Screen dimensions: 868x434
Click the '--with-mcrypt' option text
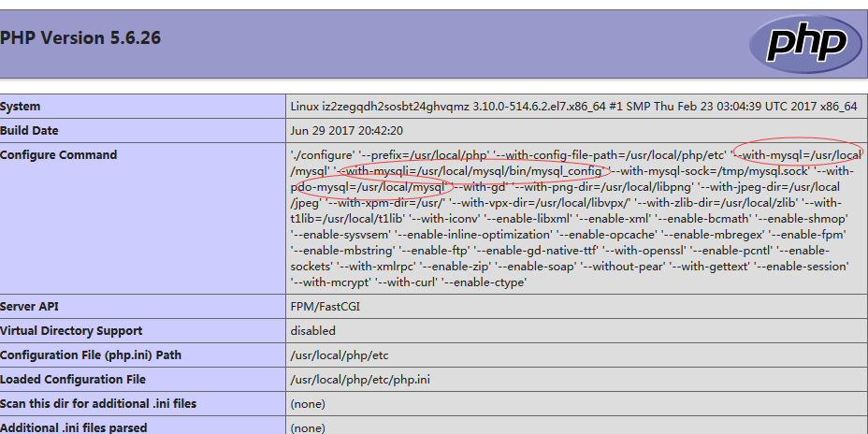coord(331,282)
